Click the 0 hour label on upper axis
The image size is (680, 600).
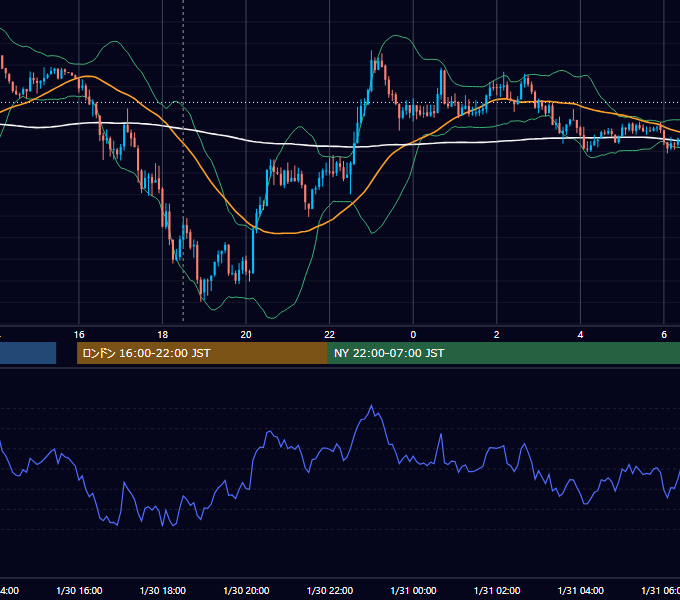(x=413, y=335)
